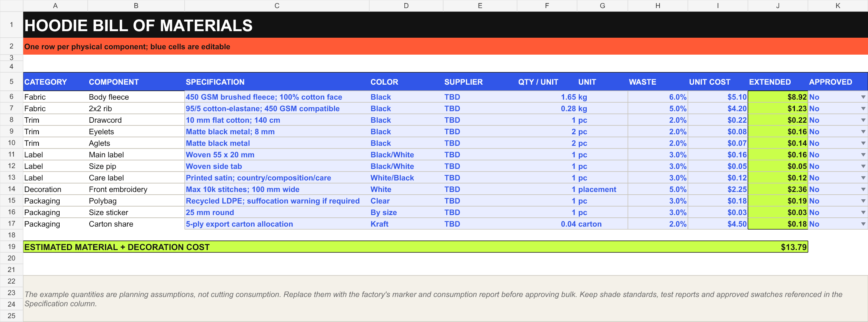The width and height of the screenshot is (868, 322).
Task: Select the 6.0% waste cell
Action: point(658,97)
